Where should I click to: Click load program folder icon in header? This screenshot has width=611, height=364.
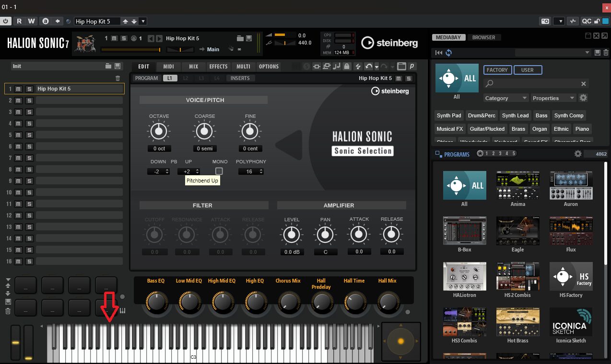(x=240, y=38)
